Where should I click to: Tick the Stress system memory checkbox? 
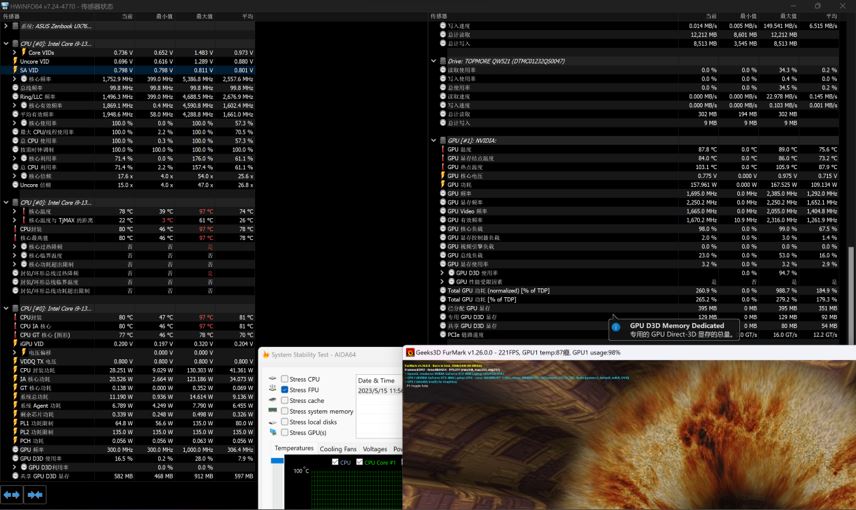[x=284, y=411]
